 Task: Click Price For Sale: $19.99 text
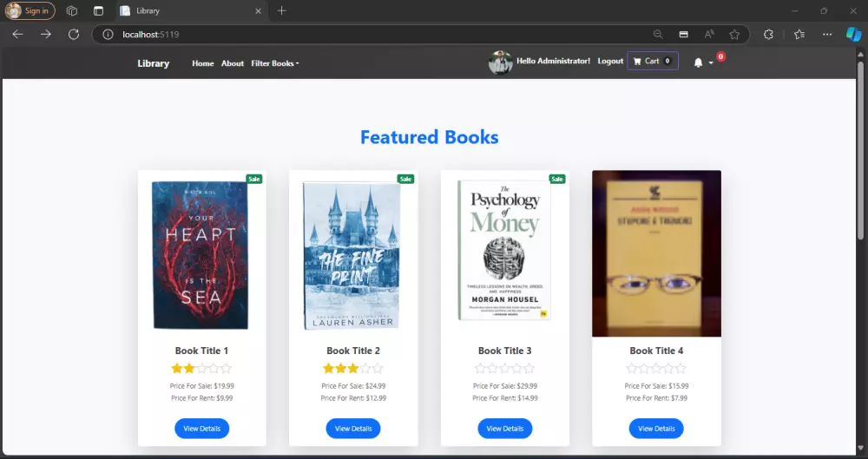(x=202, y=386)
